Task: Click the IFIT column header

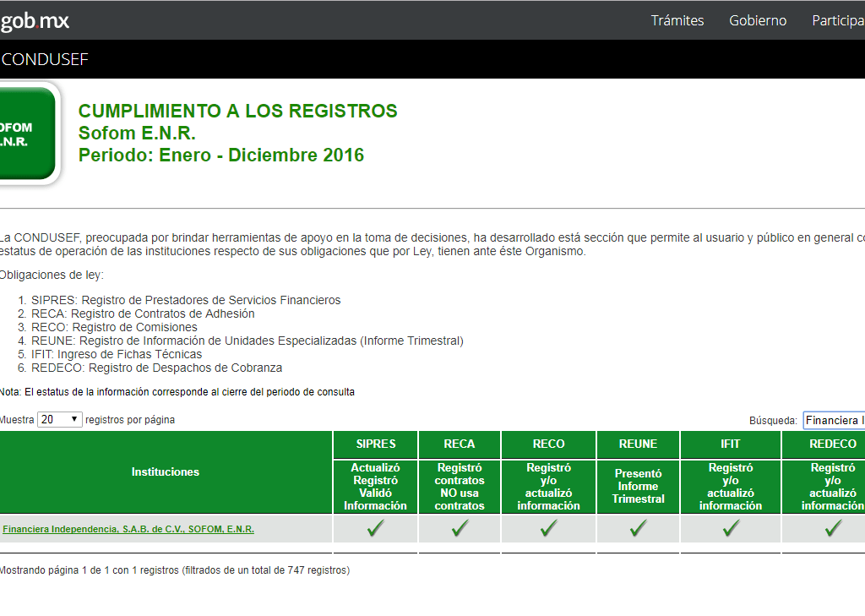Action: pos(731,444)
